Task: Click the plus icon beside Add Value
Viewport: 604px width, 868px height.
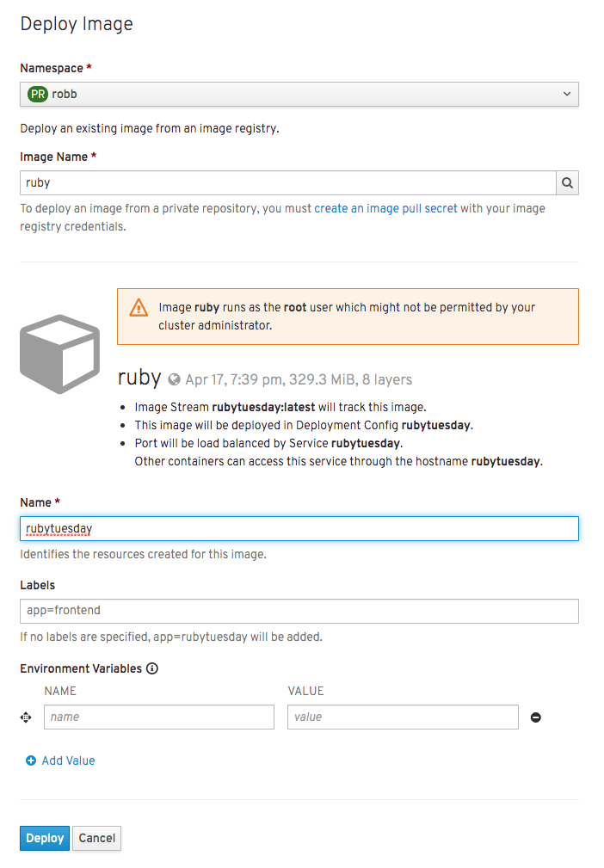Action: [x=31, y=760]
